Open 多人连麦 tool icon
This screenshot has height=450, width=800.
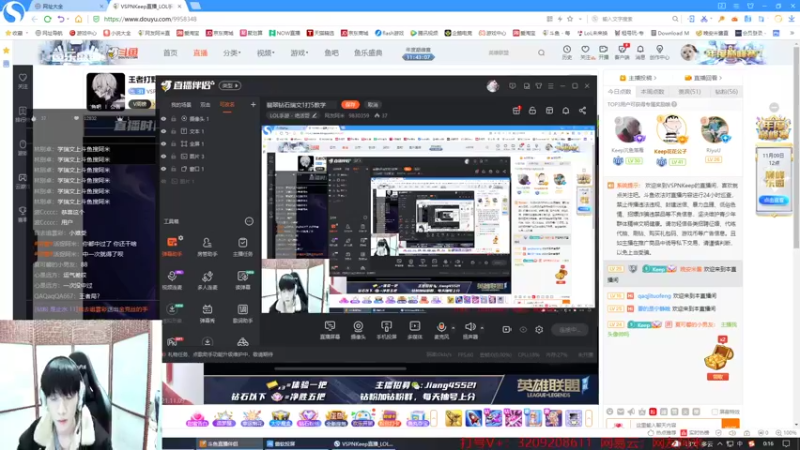207,280
